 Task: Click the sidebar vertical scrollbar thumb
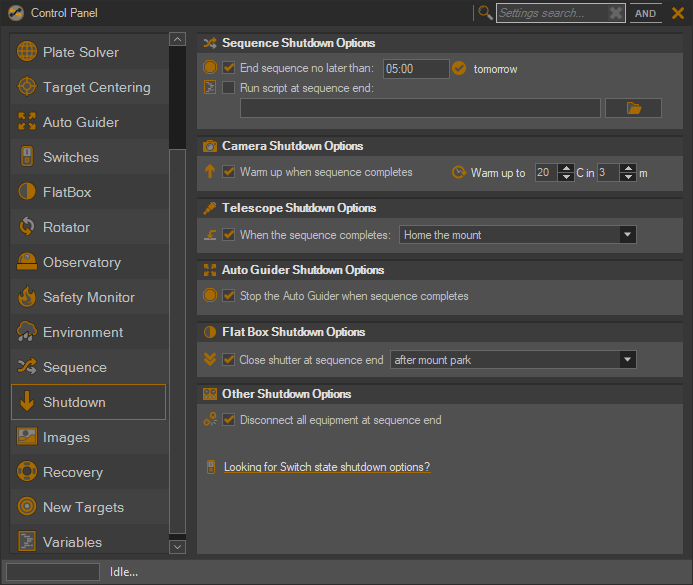177,341
